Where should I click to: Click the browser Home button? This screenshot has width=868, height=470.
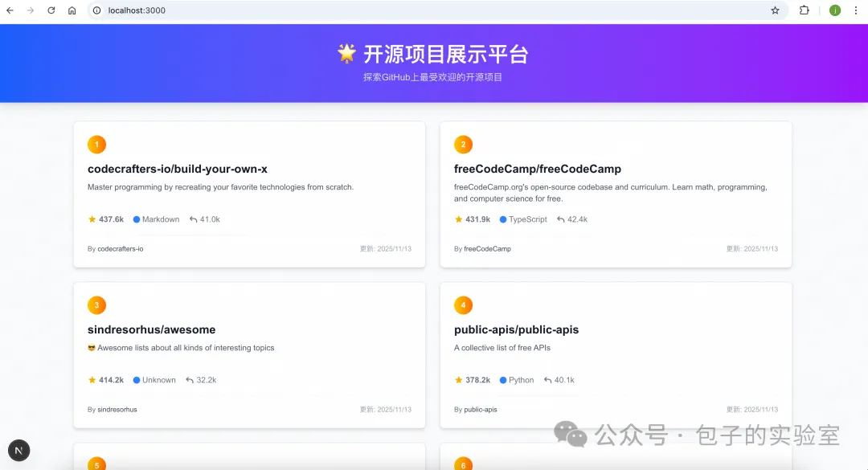pyautogui.click(x=72, y=10)
